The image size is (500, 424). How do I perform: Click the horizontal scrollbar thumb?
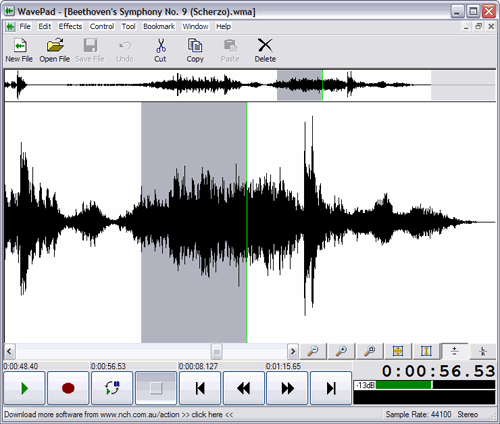click(216, 351)
